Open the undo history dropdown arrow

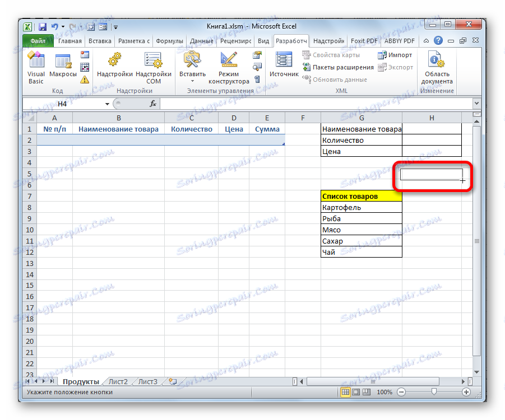(x=63, y=27)
